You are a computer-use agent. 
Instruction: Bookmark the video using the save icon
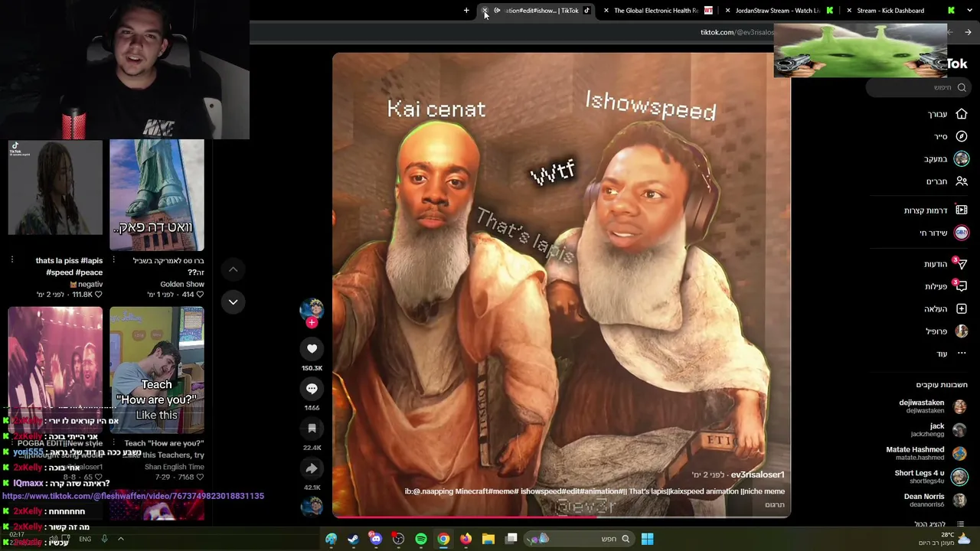[312, 429]
